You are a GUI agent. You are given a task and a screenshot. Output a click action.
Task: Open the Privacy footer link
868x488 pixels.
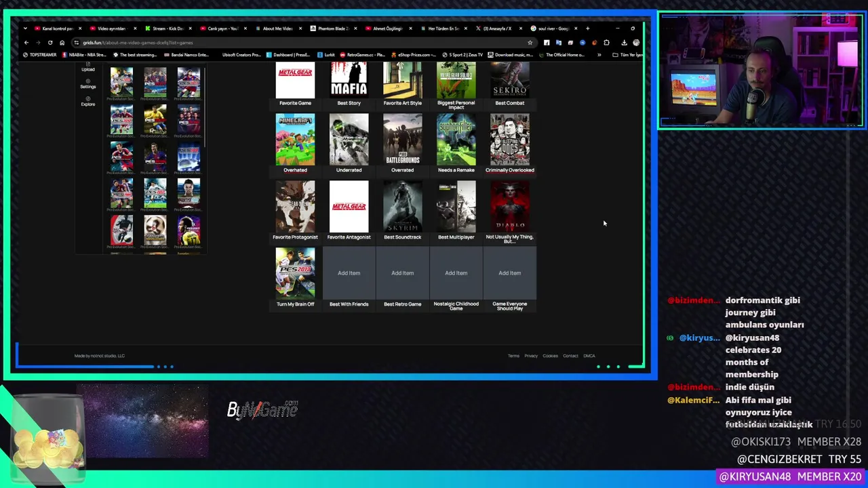point(531,356)
